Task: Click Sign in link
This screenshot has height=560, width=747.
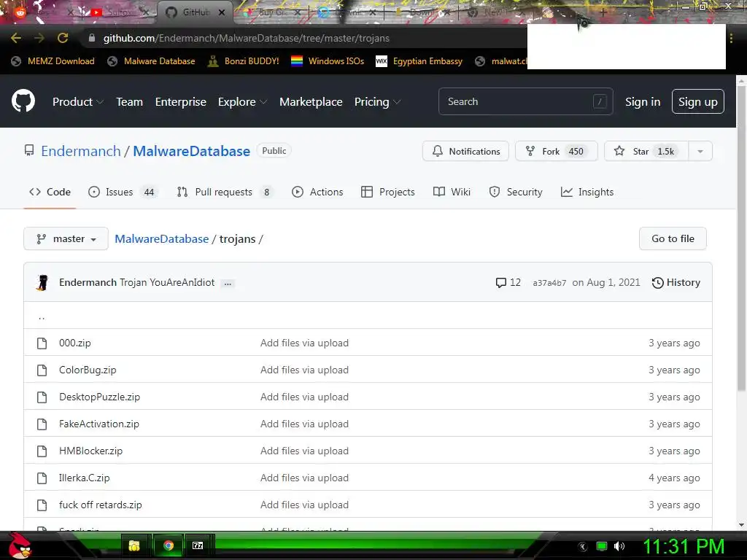Action: coord(642,102)
